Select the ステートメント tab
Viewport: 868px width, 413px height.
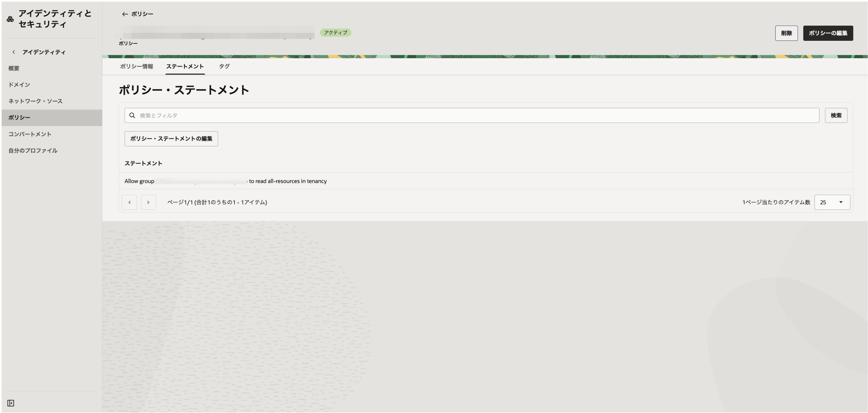click(185, 66)
